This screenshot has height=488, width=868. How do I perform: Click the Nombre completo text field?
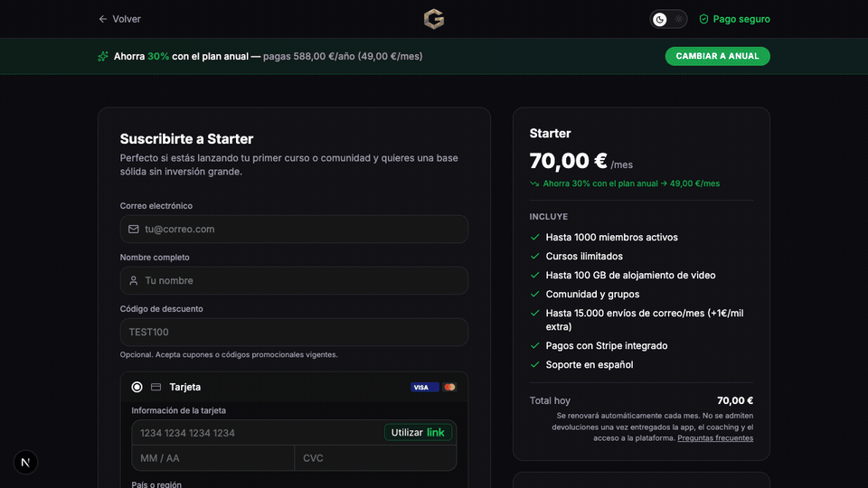303,281
